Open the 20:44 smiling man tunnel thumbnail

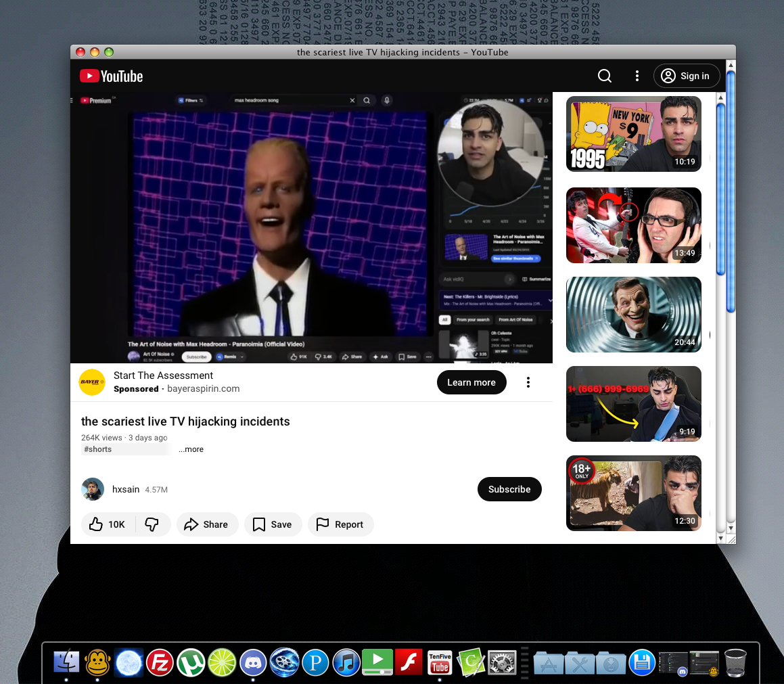(634, 315)
